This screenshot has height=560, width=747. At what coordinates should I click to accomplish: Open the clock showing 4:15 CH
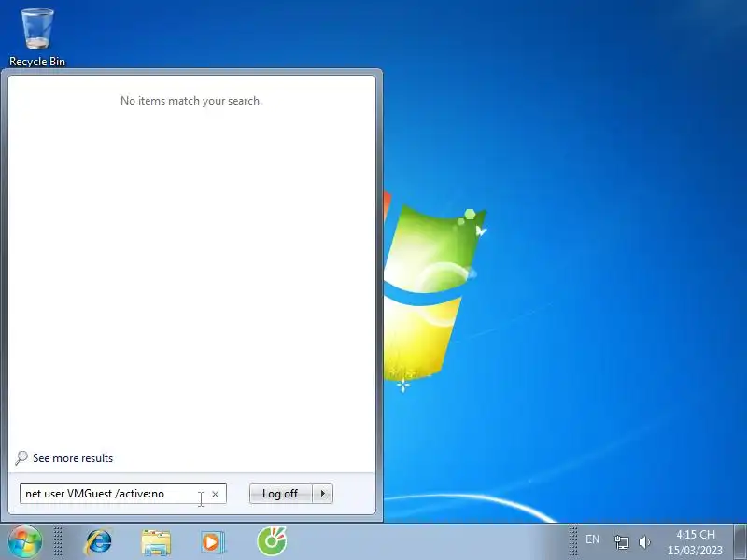click(x=695, y=542)
